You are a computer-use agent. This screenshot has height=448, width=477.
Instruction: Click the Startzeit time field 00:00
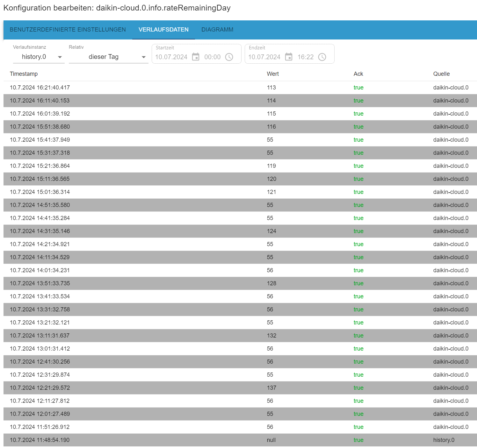[x=212, y=57]
